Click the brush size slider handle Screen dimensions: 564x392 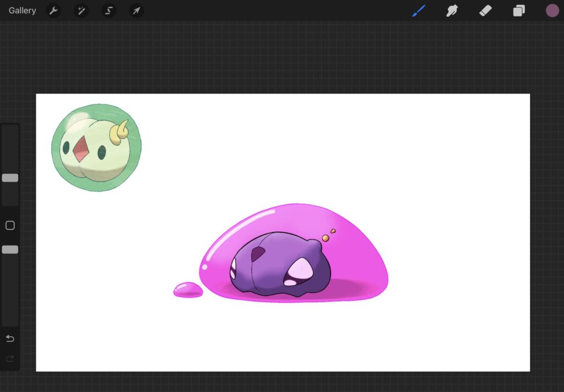10,178
